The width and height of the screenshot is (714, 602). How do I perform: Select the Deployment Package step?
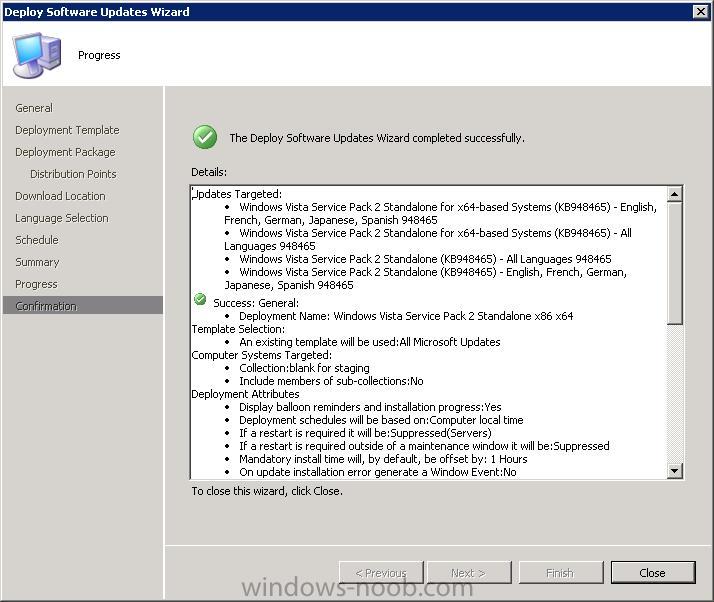(65, 152)
